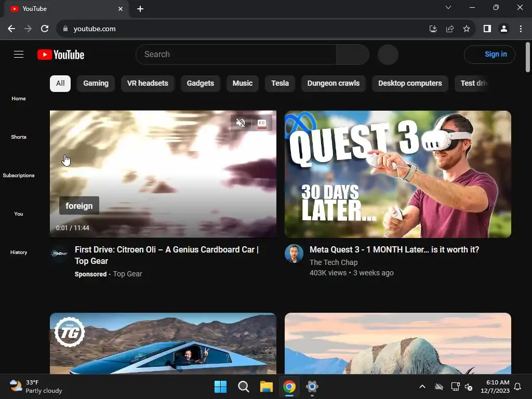Open the You section in sidebar
This screenshot has width=532, height=399.
click(19, 214)
